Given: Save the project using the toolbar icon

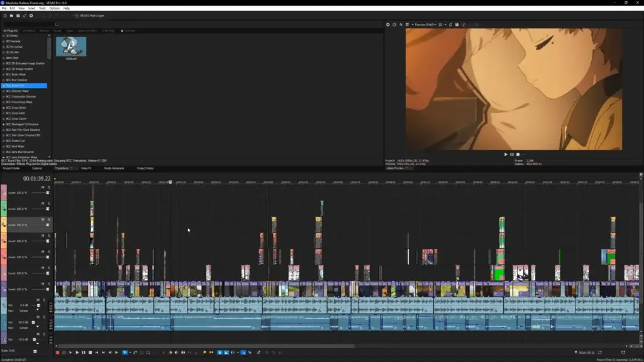Looking at the screenshot, I should coord(18,16).
